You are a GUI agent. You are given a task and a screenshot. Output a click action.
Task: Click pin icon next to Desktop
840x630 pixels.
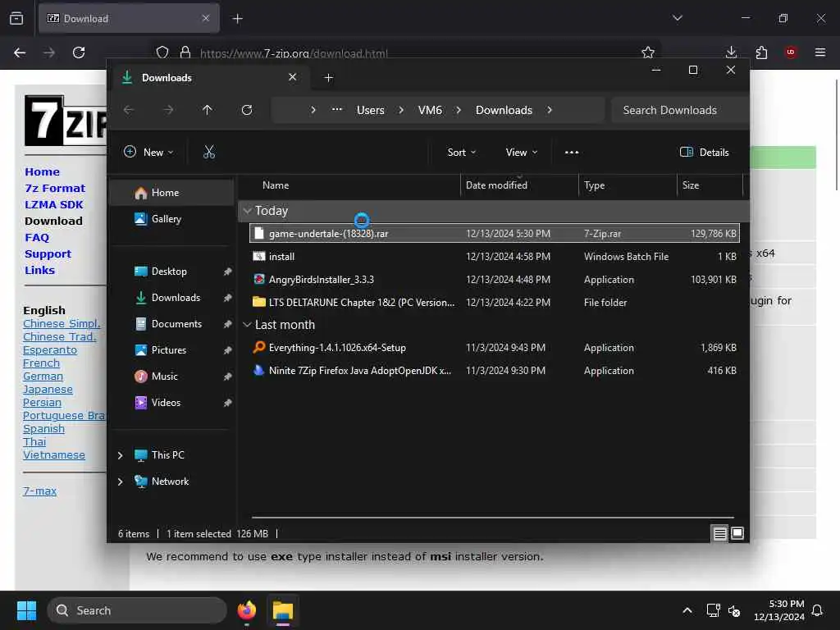pyautogui.click(x=228, y=272)
